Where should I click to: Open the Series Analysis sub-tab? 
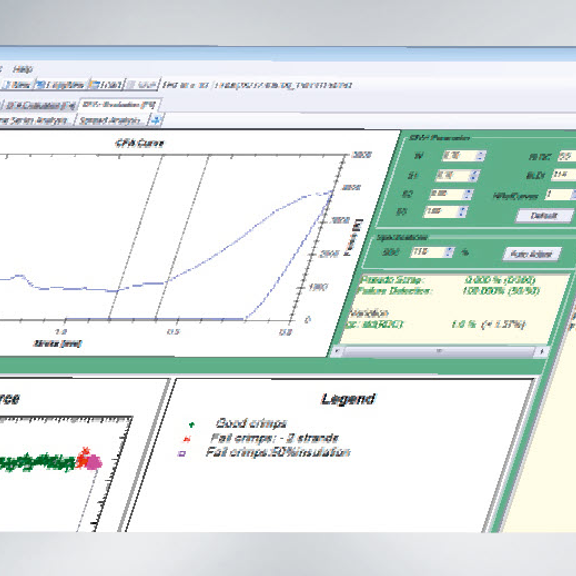[36, 120]
